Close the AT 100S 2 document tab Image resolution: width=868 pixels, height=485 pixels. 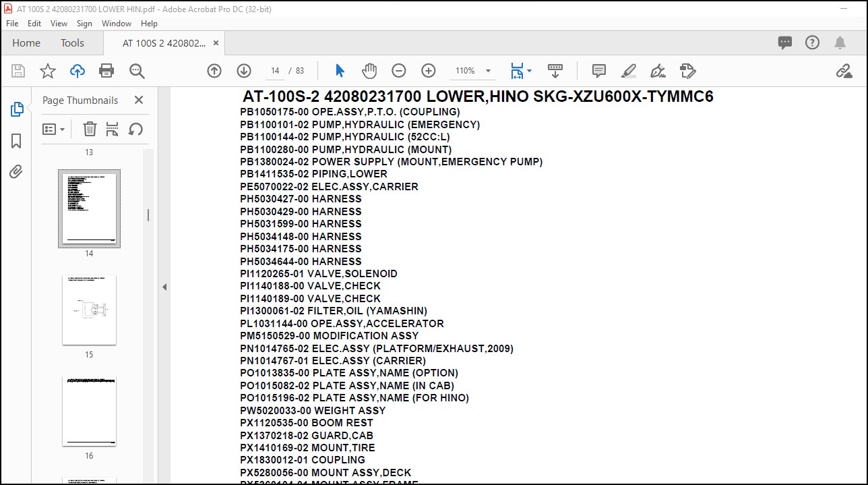216,43
